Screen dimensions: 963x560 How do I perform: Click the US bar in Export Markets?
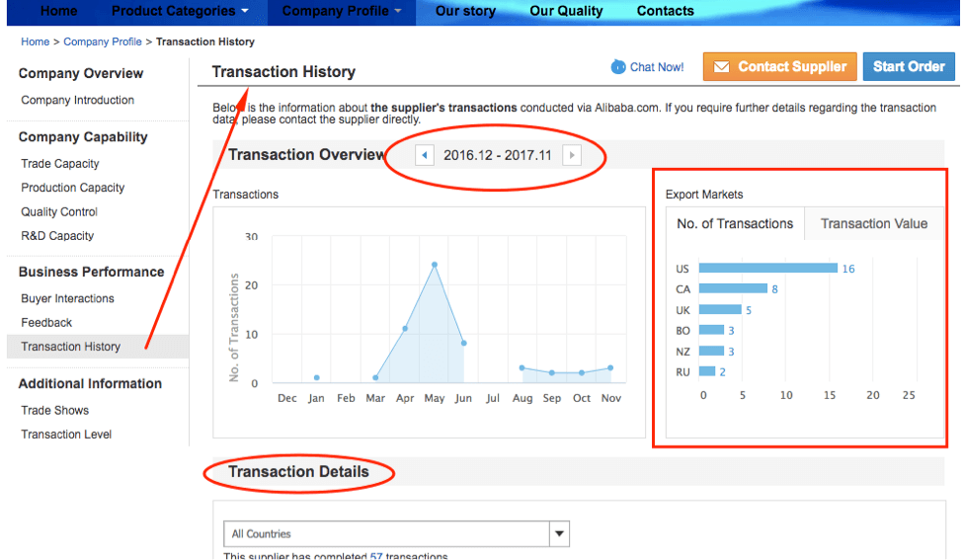point(767,269)
